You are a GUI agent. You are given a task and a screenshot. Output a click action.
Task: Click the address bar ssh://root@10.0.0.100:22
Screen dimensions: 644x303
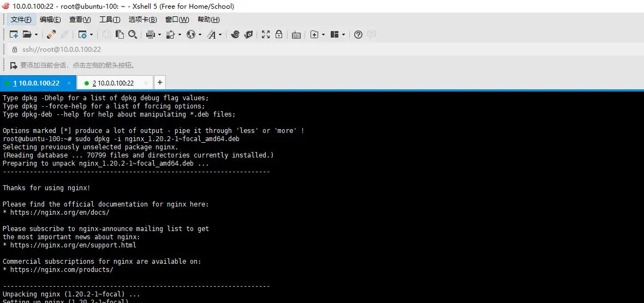pyautogui.click(x=62, y=49)
